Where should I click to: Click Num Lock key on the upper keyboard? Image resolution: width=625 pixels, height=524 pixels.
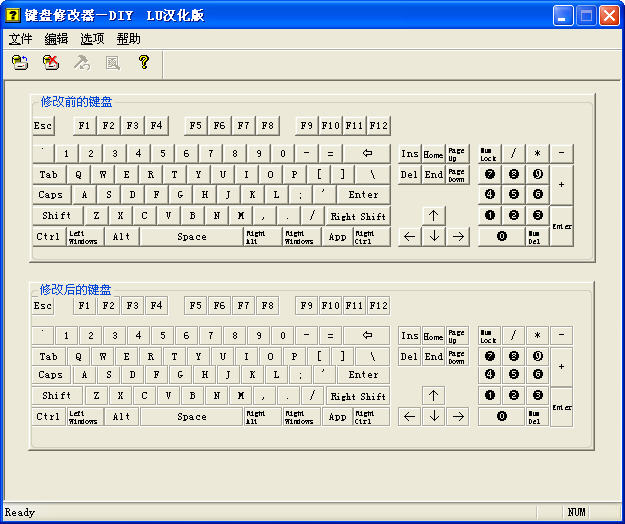(488, 154)
